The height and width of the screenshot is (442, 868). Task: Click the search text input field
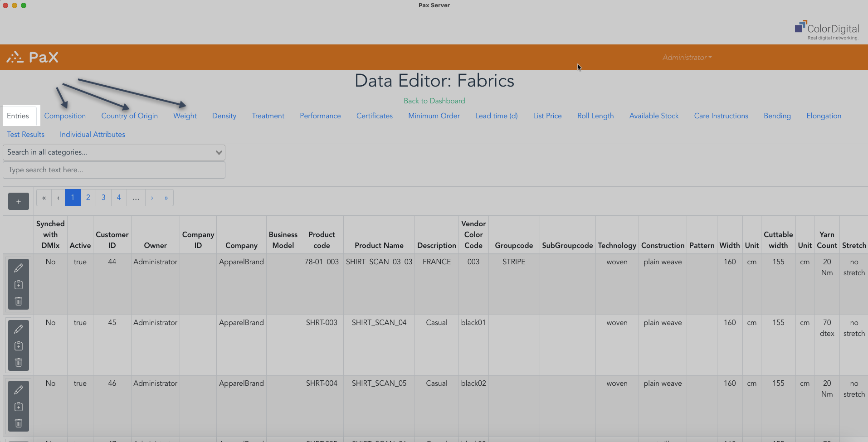(114, 170)
